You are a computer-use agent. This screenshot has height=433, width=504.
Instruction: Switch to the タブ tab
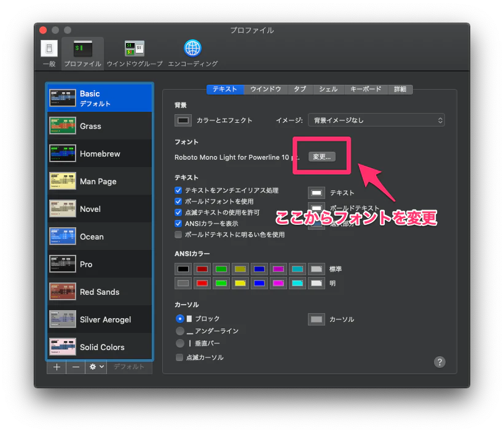[x=300, y=89]
